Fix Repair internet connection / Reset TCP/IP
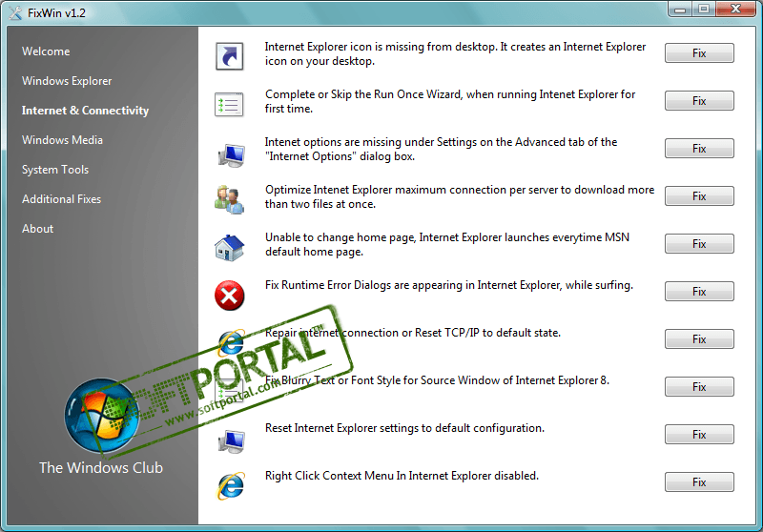Viewport: 763px width, 532px height. tap(699, 339)
